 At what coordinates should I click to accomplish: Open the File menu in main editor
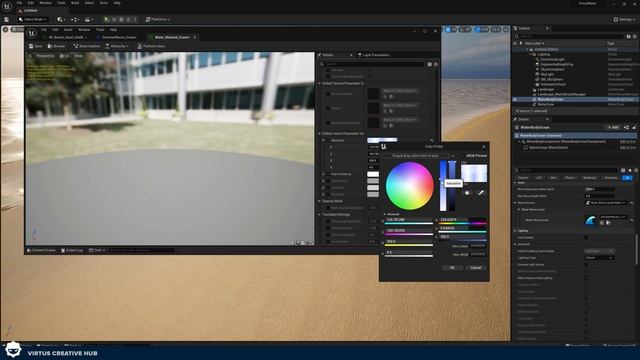point(19,3)
